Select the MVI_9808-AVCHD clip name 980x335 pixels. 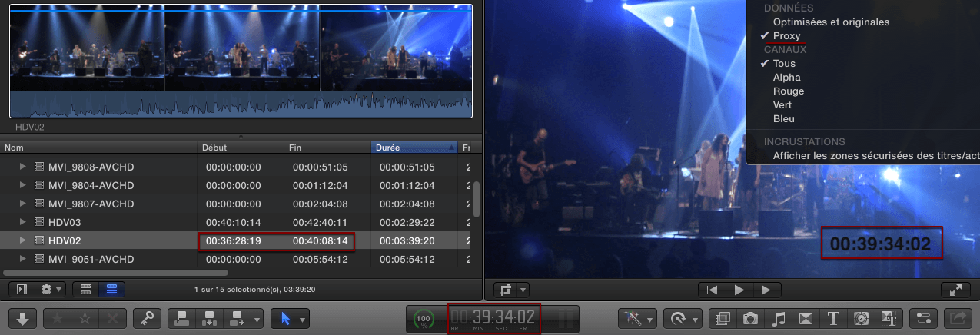tap(91, 167)
